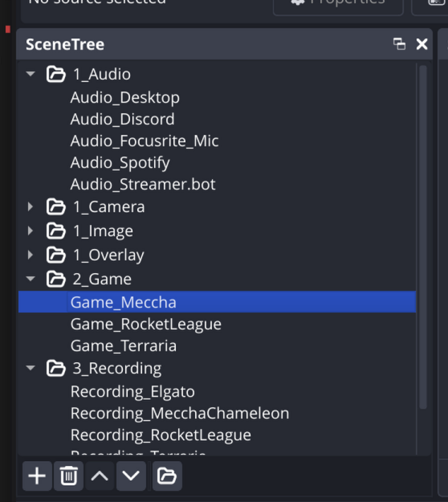Click the add scene plus button
The width and height of the screenshot is (448, 502).
[x=37, y=475]
